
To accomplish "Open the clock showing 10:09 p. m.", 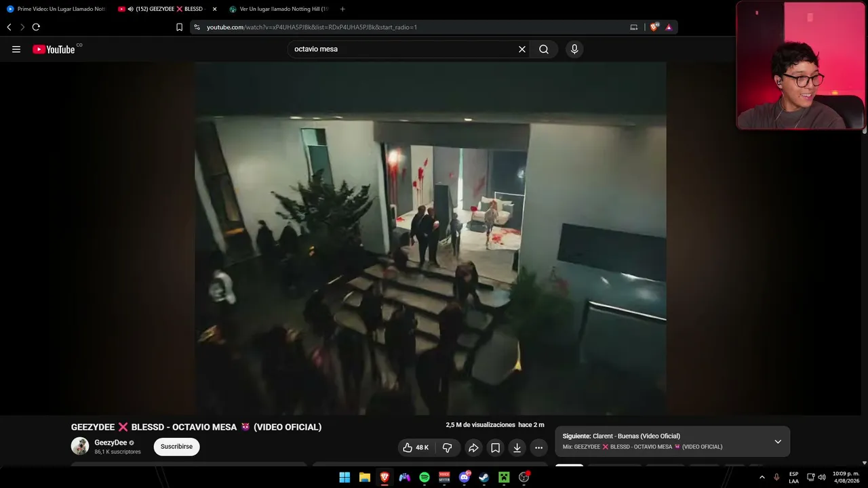I will 846,477.
